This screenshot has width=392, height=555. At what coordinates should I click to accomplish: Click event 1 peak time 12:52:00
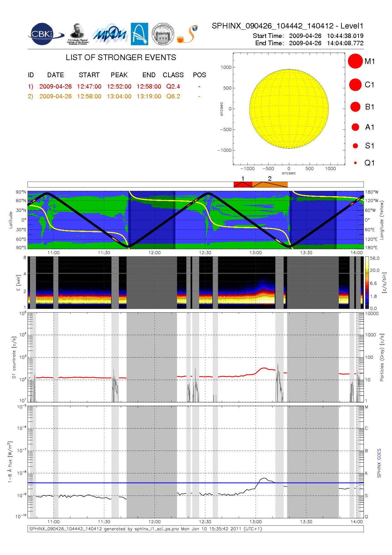(119, 86)
